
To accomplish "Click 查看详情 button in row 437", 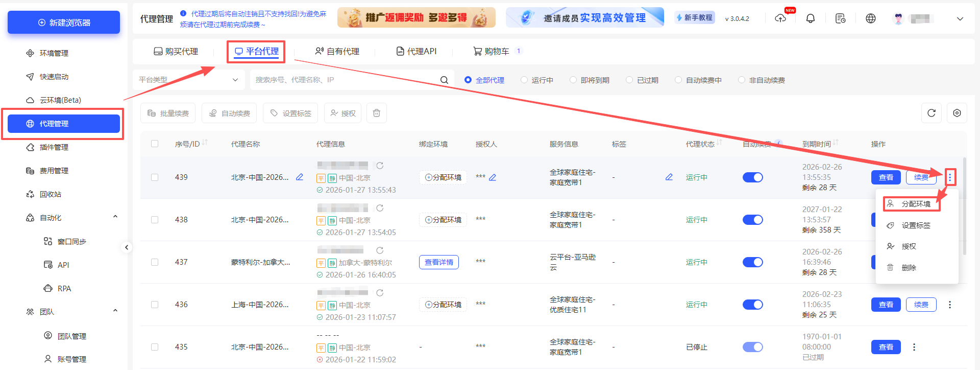I will point(439,262).
